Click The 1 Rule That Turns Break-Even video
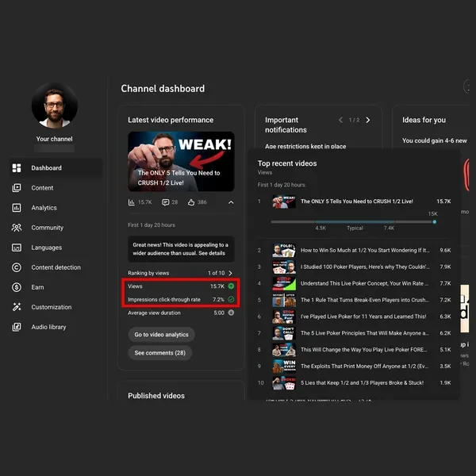 click(354, 300)
